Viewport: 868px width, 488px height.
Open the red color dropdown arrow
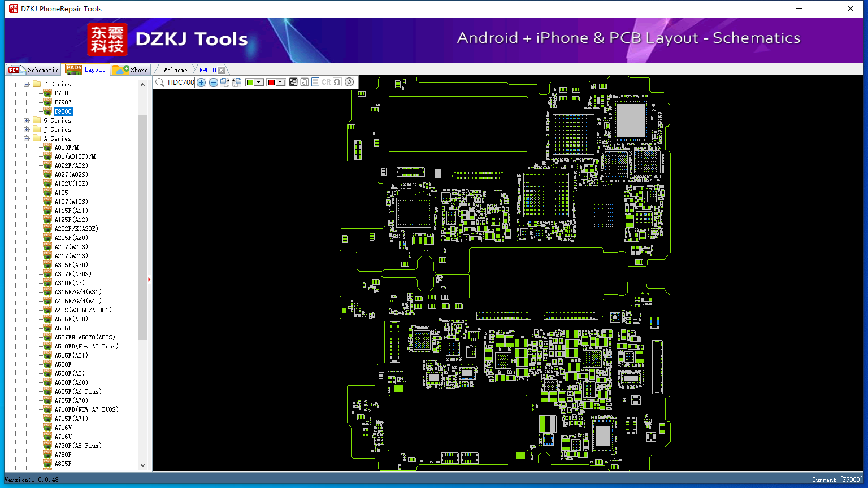(x=280, y=82)
